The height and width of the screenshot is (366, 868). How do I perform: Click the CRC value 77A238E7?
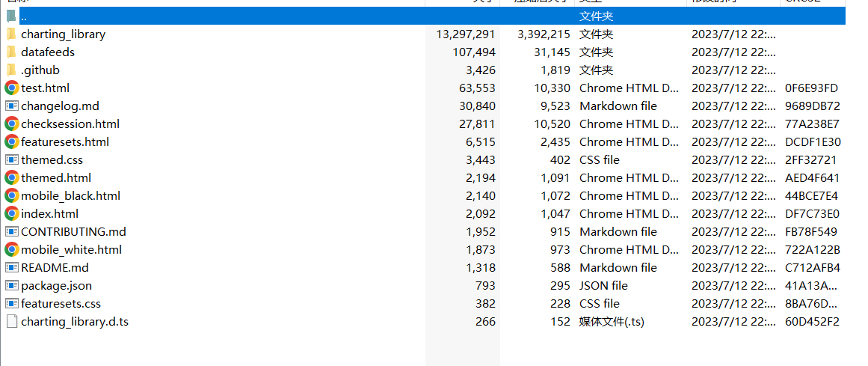811,124
